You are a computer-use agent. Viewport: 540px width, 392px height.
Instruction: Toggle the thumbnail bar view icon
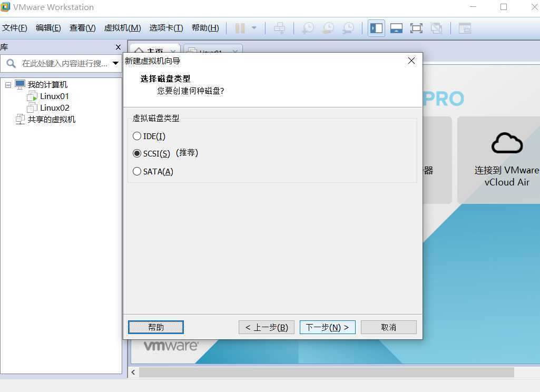tap(396, 28)
